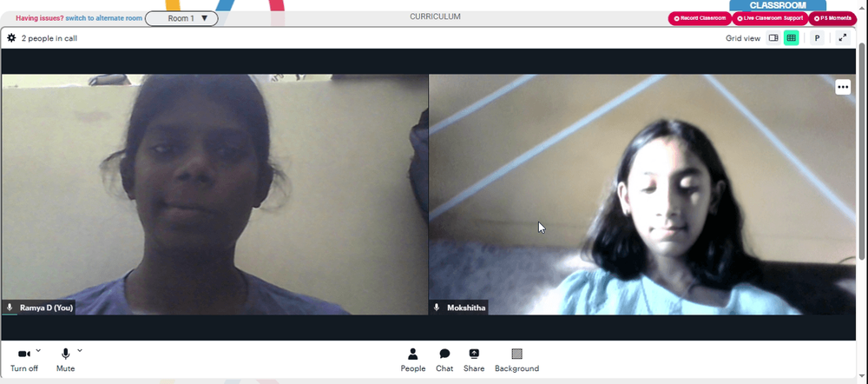
Task: Open the CURRICULUM tab
Action: pos(435,17)
